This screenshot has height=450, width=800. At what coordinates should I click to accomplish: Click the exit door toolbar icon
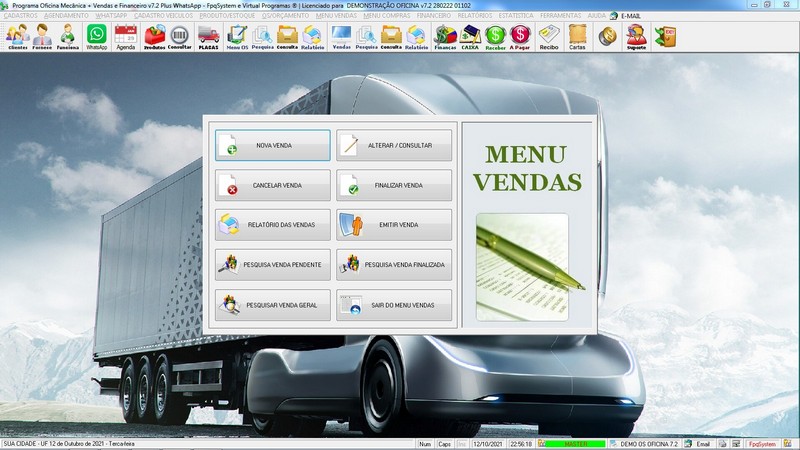pos(665,37)
